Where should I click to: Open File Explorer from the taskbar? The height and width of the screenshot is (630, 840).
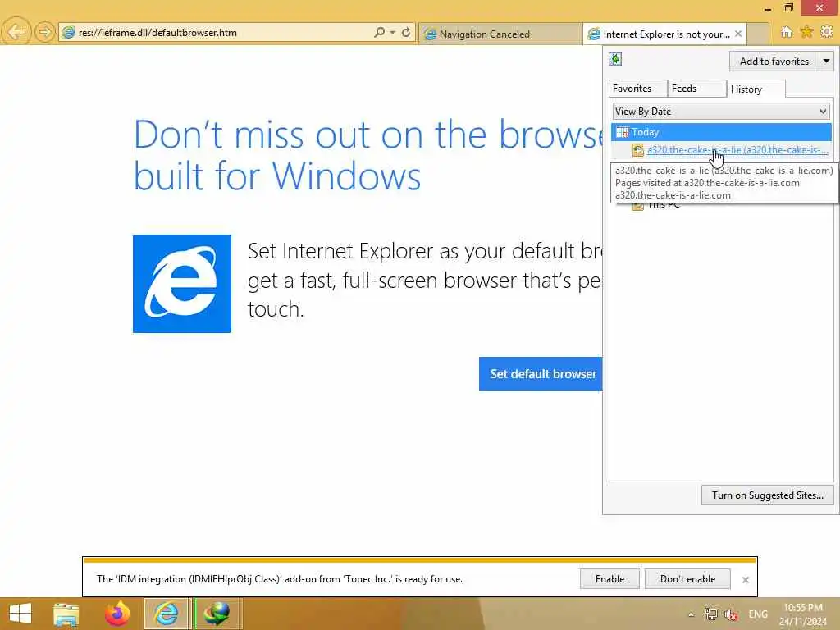pyautogui.click(x=66, y=614)
